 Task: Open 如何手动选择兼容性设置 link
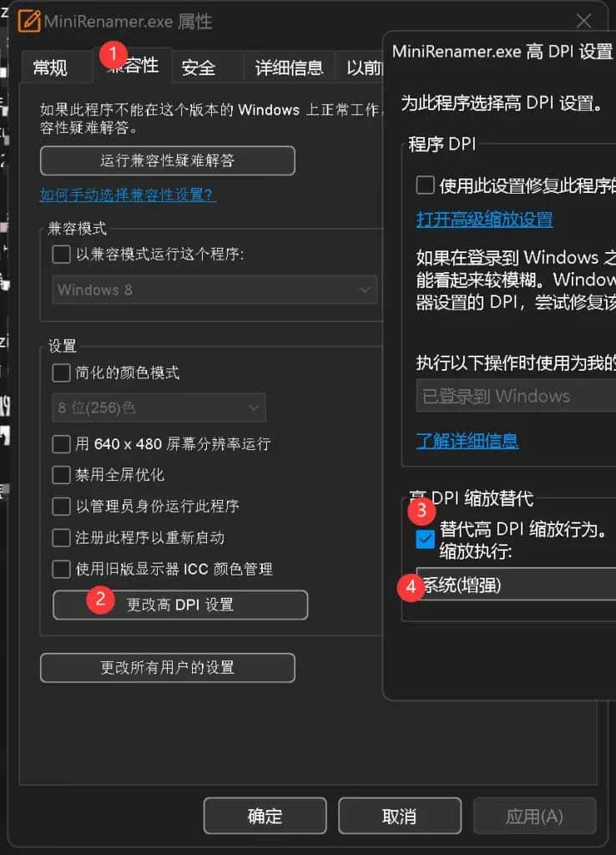tap(128, 195)
